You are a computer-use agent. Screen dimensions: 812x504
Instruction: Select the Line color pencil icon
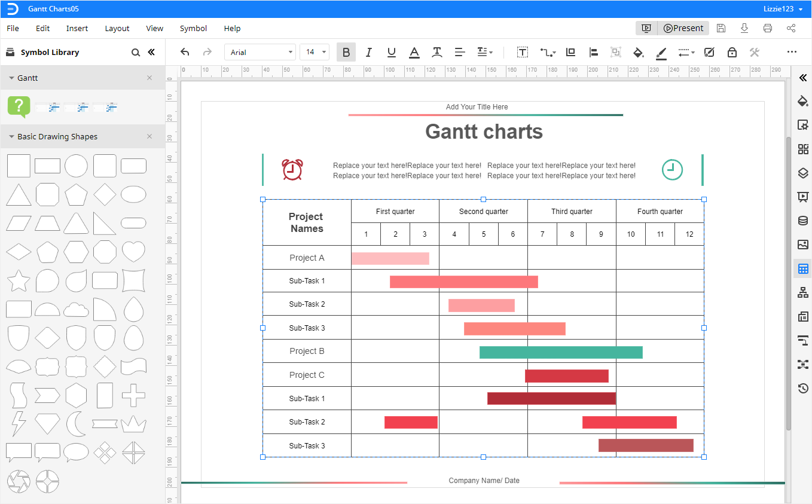click(x=661, y=53)
